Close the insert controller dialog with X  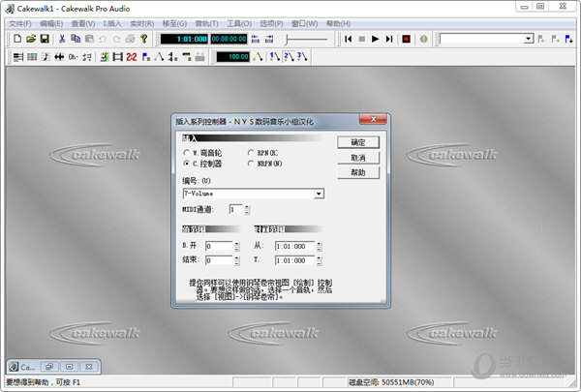tap(373, 119)
